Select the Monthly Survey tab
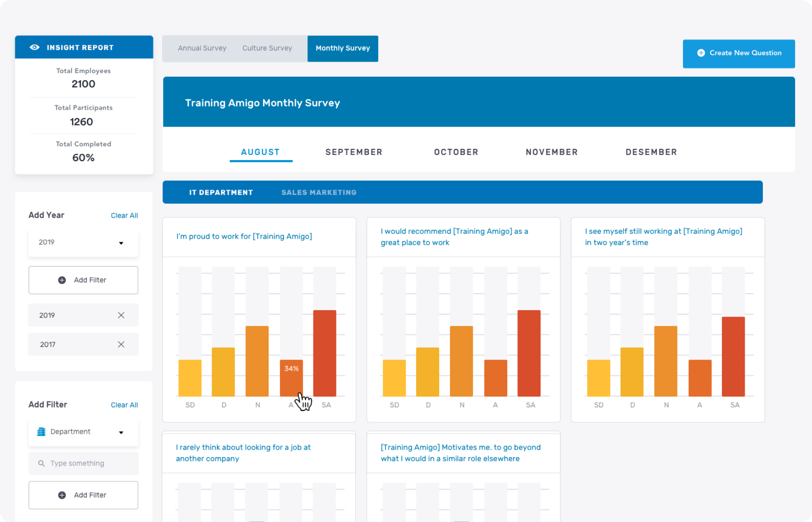The image size is (812, 522). coord(343,49)
